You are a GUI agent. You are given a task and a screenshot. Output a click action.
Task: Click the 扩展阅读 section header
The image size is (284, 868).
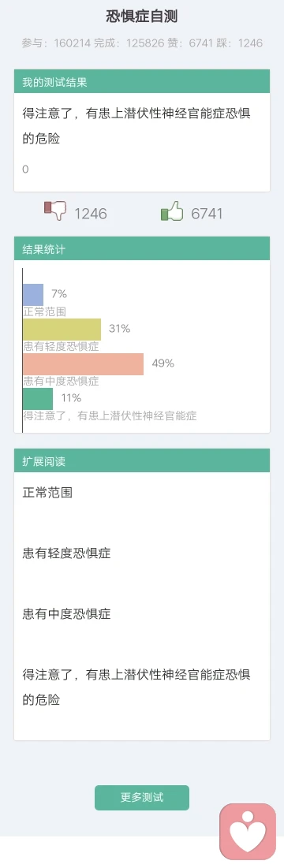(x=142, y=460)
